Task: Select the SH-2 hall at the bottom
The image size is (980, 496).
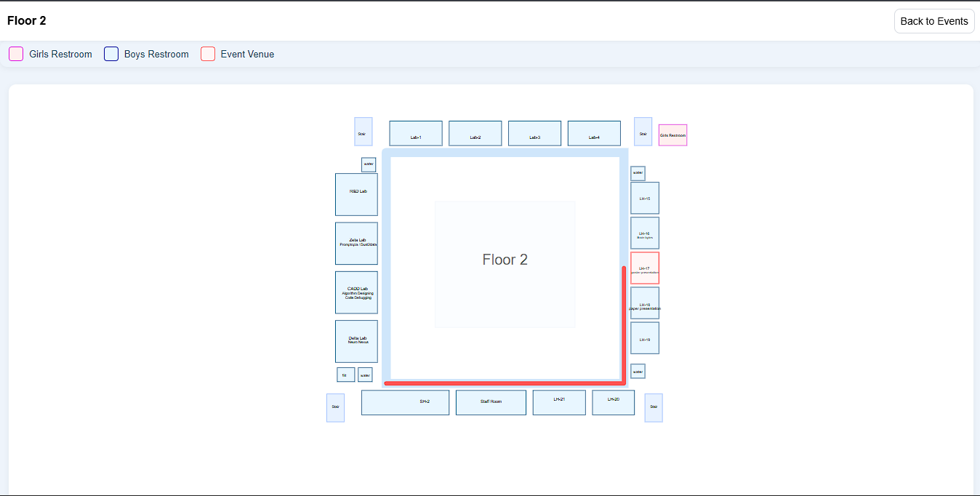Action: [405, 402]
